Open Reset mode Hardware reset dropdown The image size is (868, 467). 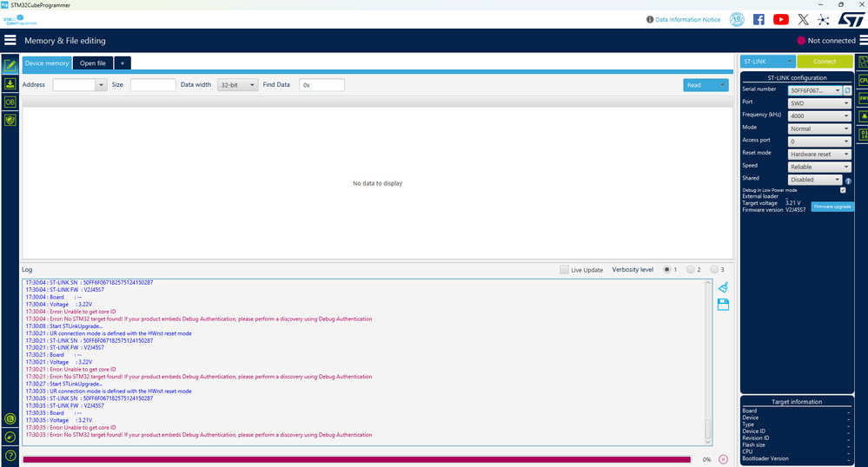coord(818,154)
